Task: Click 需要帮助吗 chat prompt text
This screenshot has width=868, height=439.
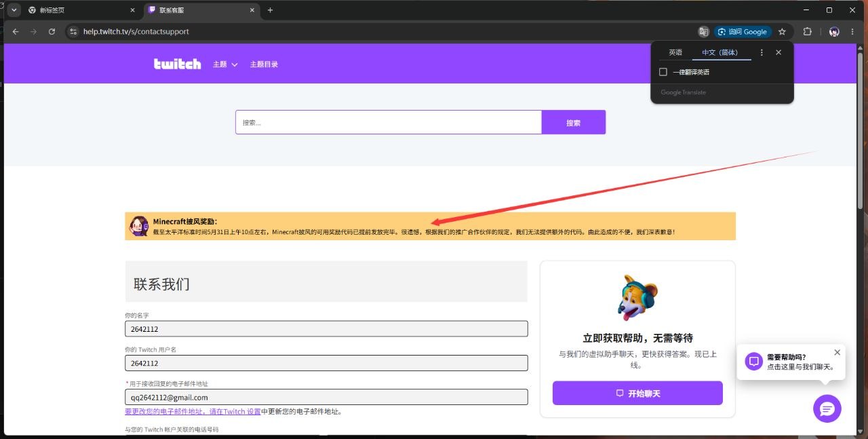Action: click(800, 362)
